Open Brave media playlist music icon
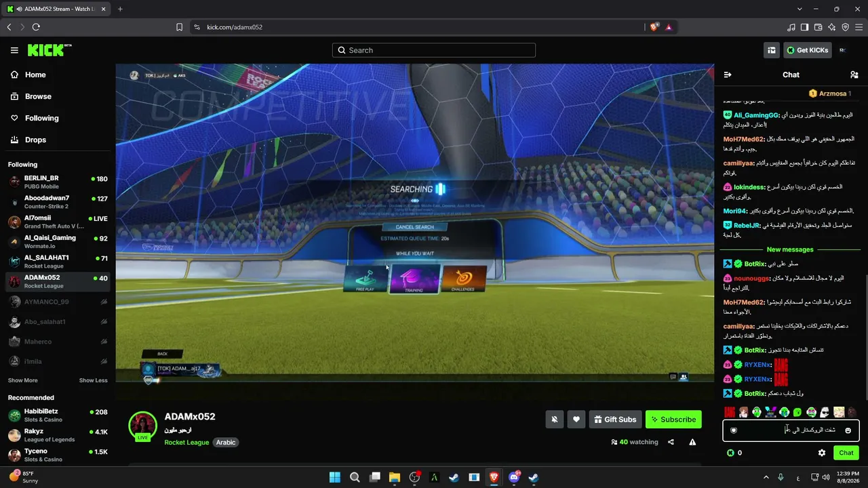Viewport: 868px width, 488px height. point(791,27)
